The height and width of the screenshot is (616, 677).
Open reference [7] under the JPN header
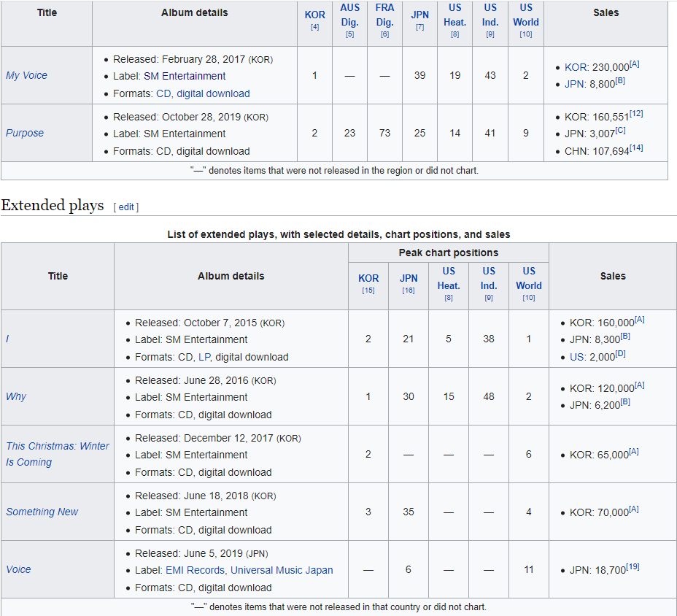tap(419, 27)
